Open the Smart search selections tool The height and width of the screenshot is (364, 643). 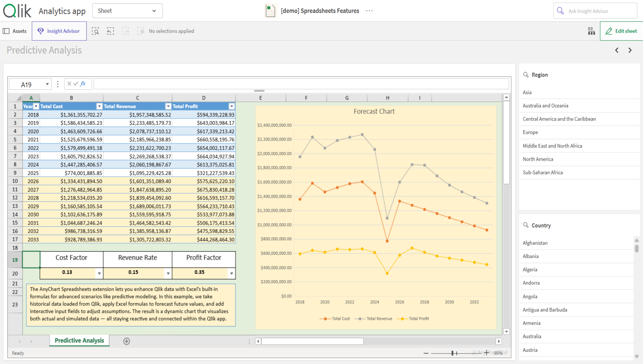pyautogui.click(x=95, y=31)
